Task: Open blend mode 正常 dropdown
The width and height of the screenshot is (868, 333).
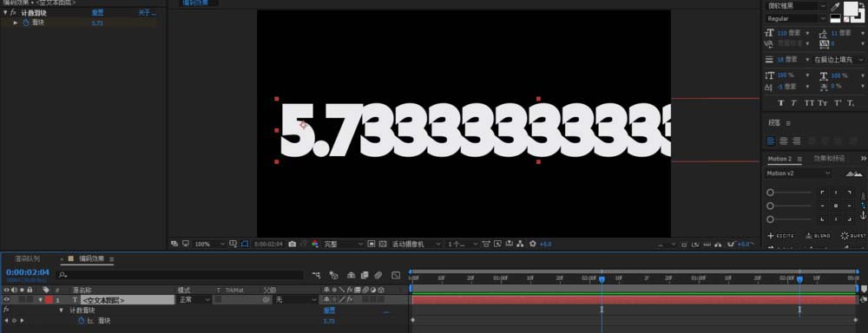Action: pyautogui.click(x=194, y=300)
